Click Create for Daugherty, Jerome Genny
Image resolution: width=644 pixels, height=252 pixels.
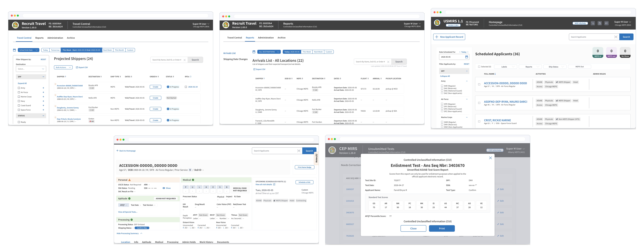click(155, 109)
